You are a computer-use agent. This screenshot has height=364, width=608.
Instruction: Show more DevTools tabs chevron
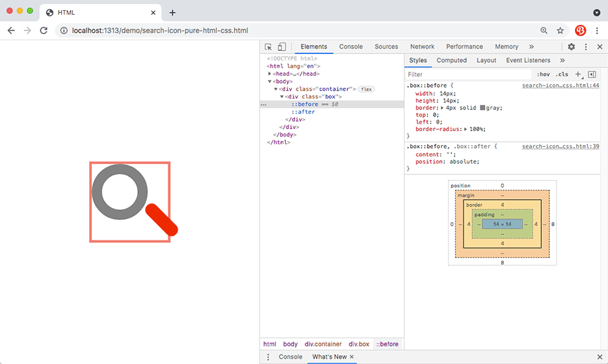(531, 47)
